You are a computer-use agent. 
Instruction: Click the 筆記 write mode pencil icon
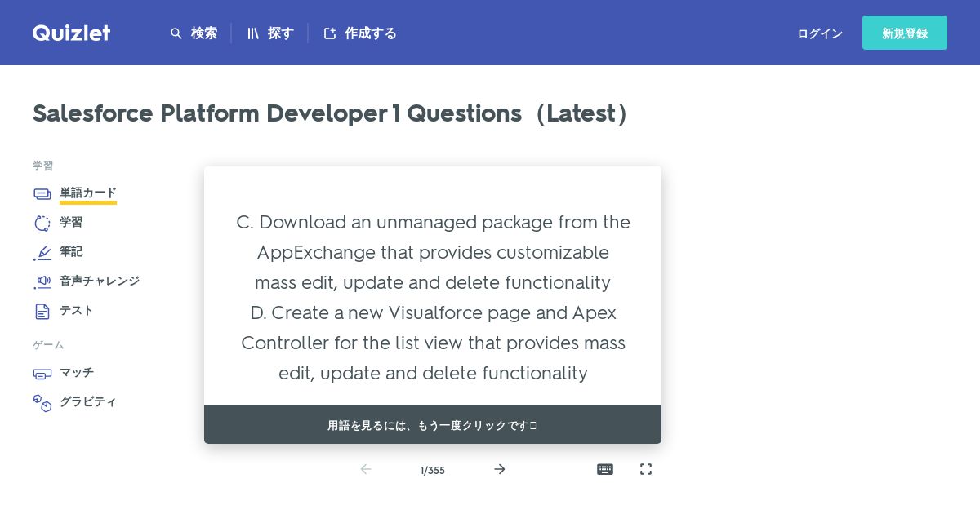click(x=42, y=252)
